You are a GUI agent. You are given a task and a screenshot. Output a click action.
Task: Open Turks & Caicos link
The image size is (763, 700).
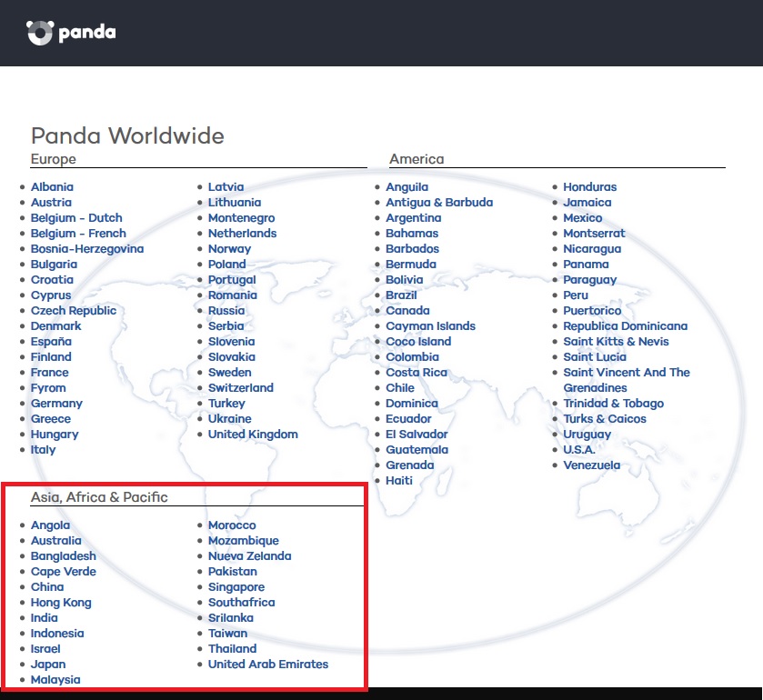(x=605, y=419)
